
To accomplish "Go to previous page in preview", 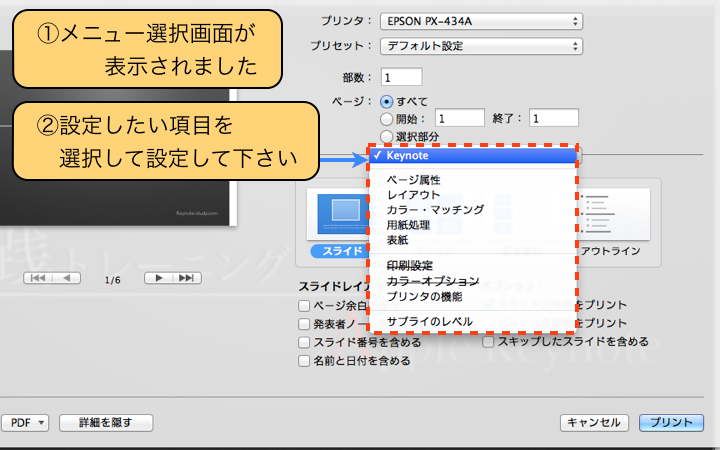I will 69,278.
